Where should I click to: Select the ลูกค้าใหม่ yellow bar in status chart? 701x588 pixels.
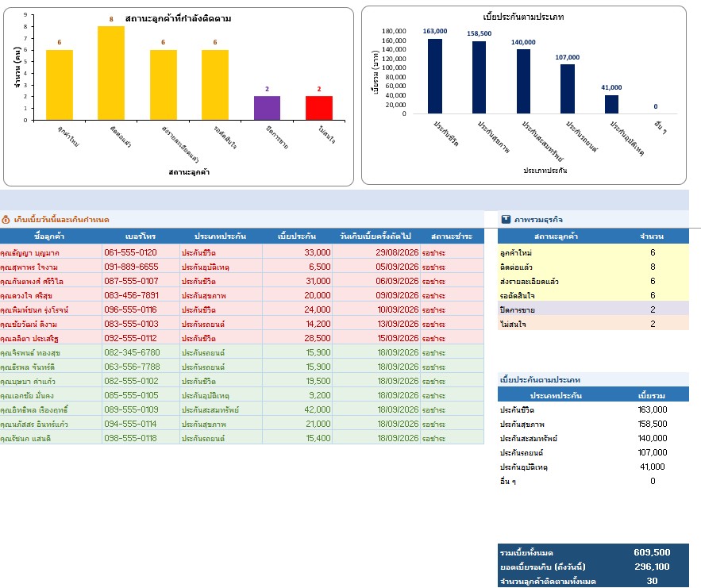pos(60,85)
